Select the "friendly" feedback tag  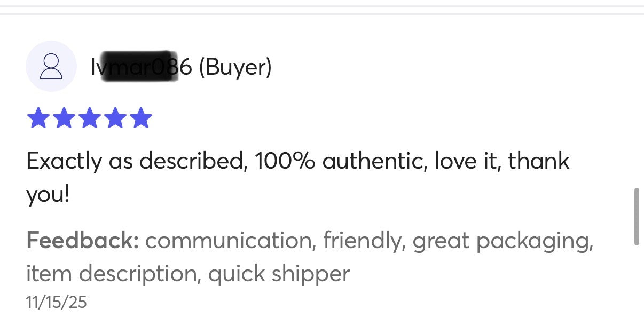point(362,241)
